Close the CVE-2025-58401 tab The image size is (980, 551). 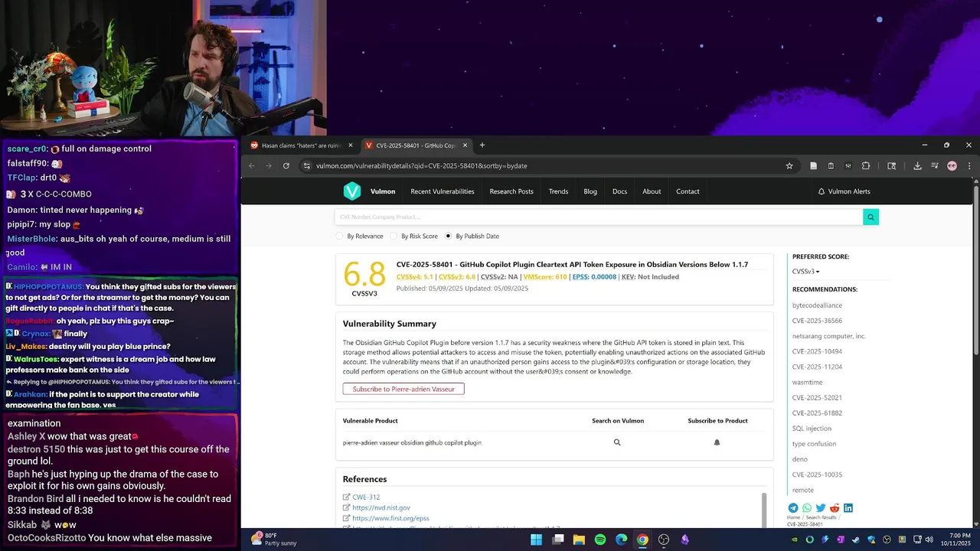click(465, 145)
